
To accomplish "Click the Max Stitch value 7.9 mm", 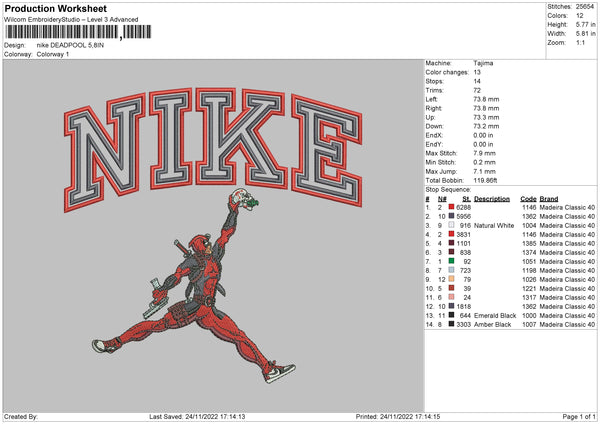I will [484, 153].
